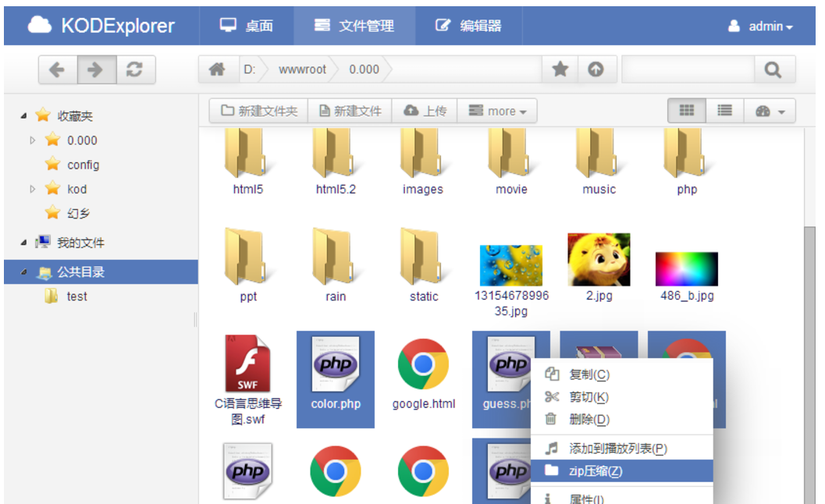Open the admin user dropdown
This screenshot has width=825, height=504.
pos(760,26)
